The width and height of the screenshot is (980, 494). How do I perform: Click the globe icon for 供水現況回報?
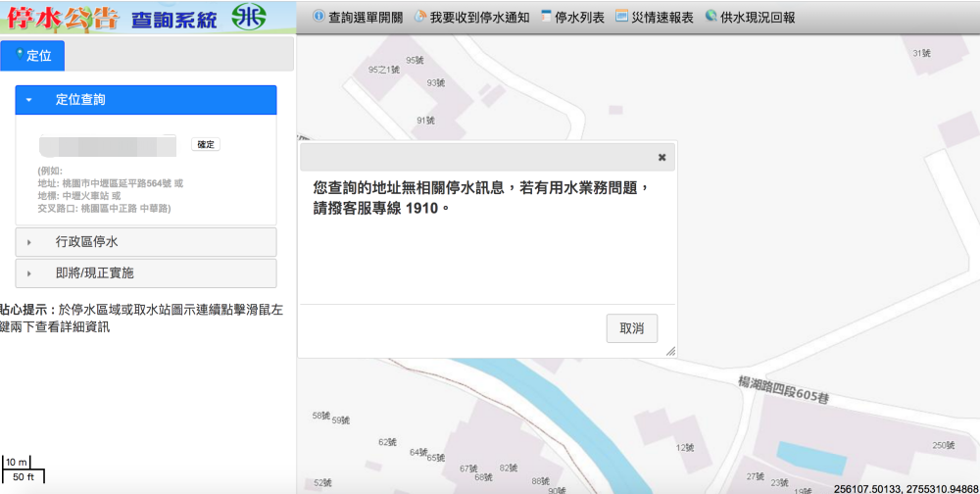(710, 17)
